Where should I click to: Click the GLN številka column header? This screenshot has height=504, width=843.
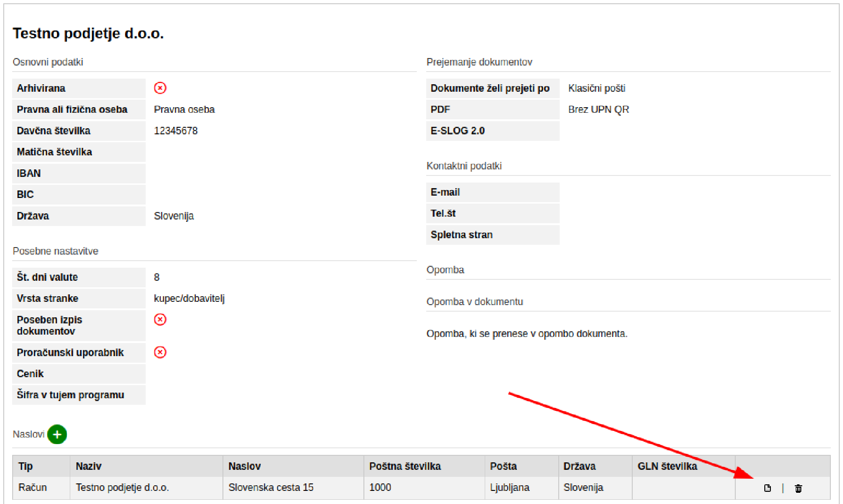point(667,466)
